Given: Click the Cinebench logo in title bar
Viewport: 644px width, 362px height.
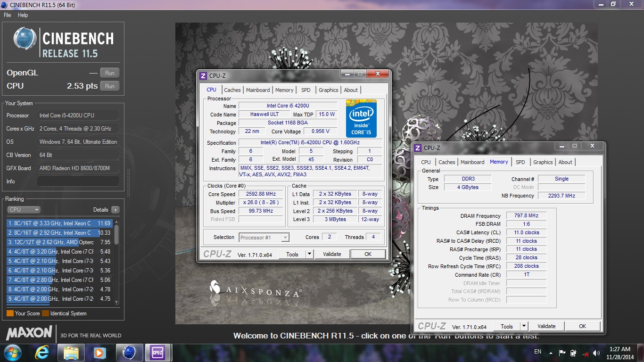Looking at the screenshot, I should click(5, 5).
